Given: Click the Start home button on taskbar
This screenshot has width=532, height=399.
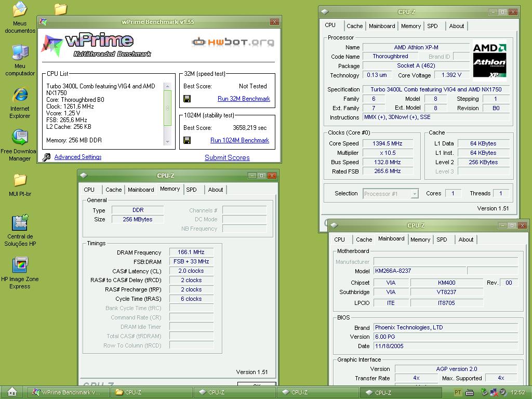Looking at the screenshot, I should (x=12, y=392).
